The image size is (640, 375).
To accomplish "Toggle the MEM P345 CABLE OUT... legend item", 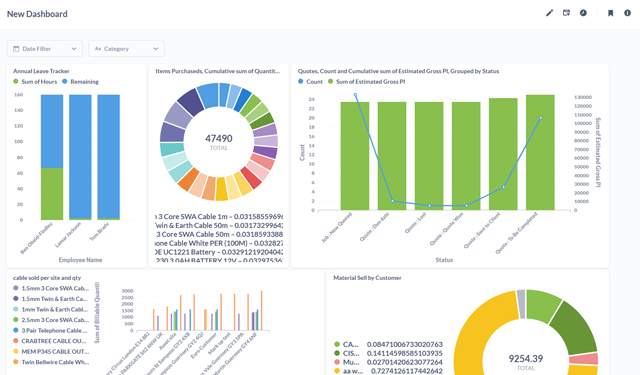I will [51, 351].
